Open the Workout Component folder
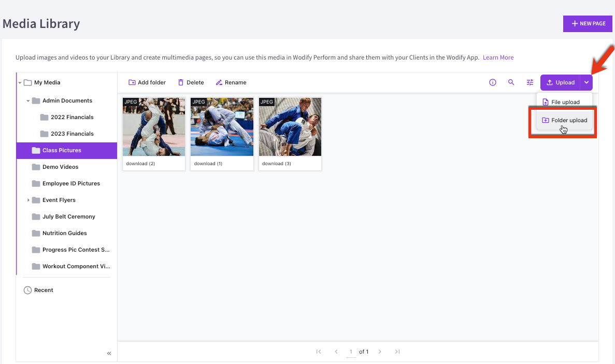 pyautogui.click(x=77, y=267)
